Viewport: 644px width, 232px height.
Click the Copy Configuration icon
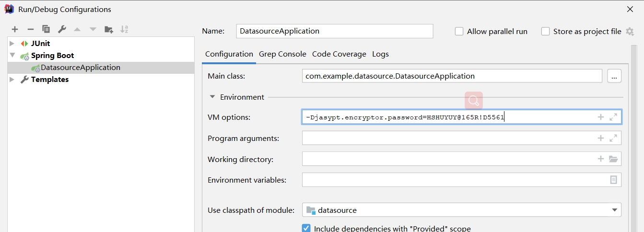coord(46,30)
